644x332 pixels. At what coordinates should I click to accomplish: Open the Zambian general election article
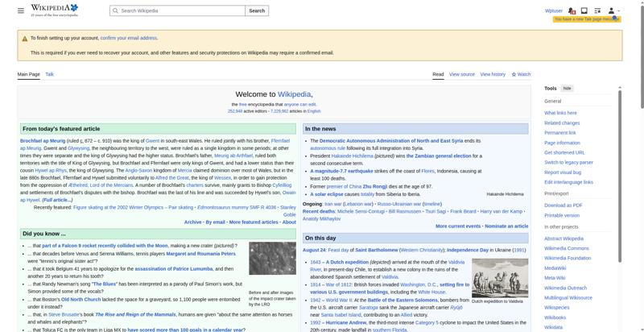click(x=439, y=156)
